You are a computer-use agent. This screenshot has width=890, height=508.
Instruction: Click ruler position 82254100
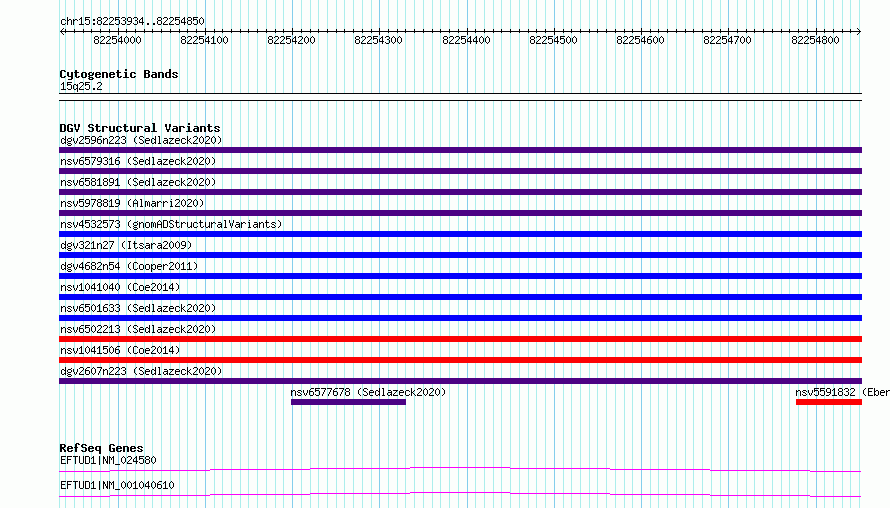point(204,40)
